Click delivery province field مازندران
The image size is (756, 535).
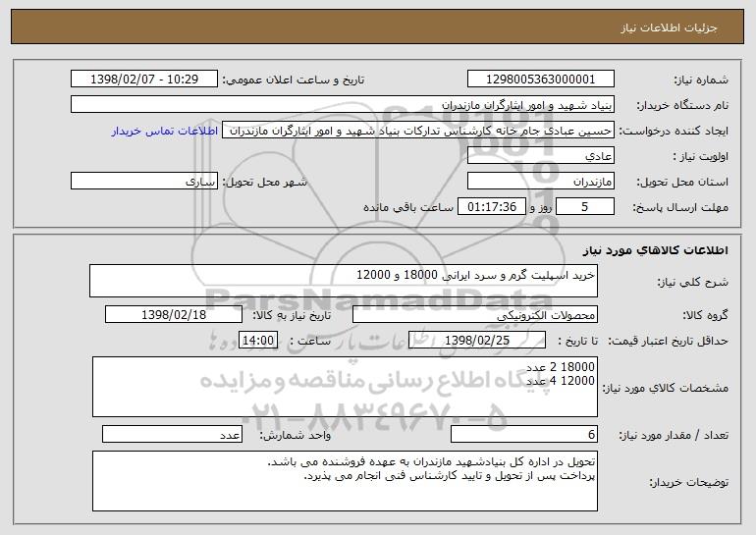(x=540, y=182)
